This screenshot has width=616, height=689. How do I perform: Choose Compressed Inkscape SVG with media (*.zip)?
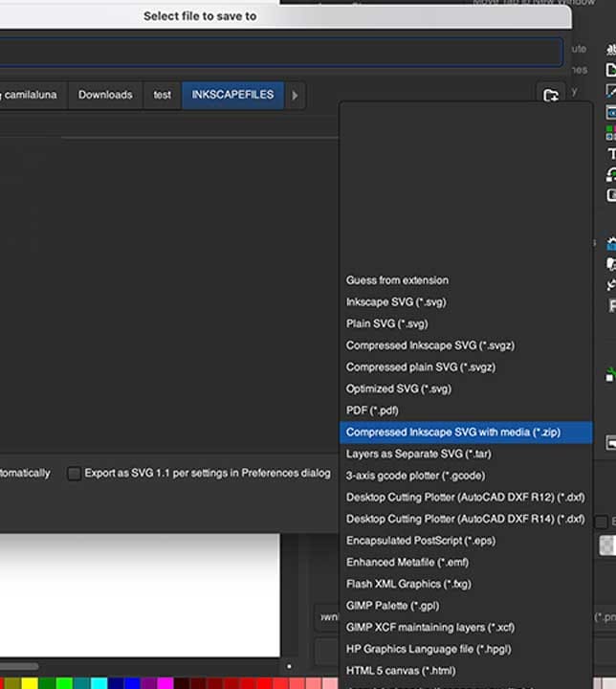(466, 433)
